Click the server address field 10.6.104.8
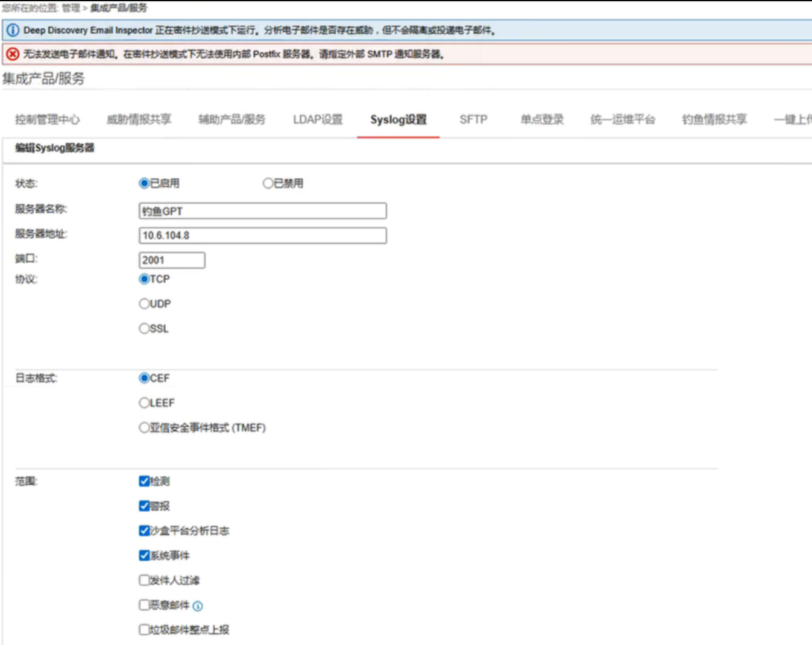This screenshot has width=812, height=645. point(262,236)
